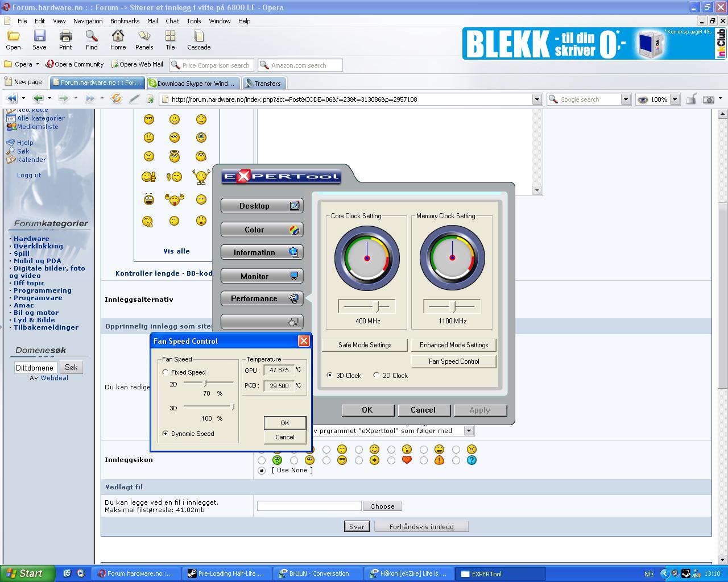728x582 pixels.
Task: Click the Back navigation arrow
Action: 38,99
